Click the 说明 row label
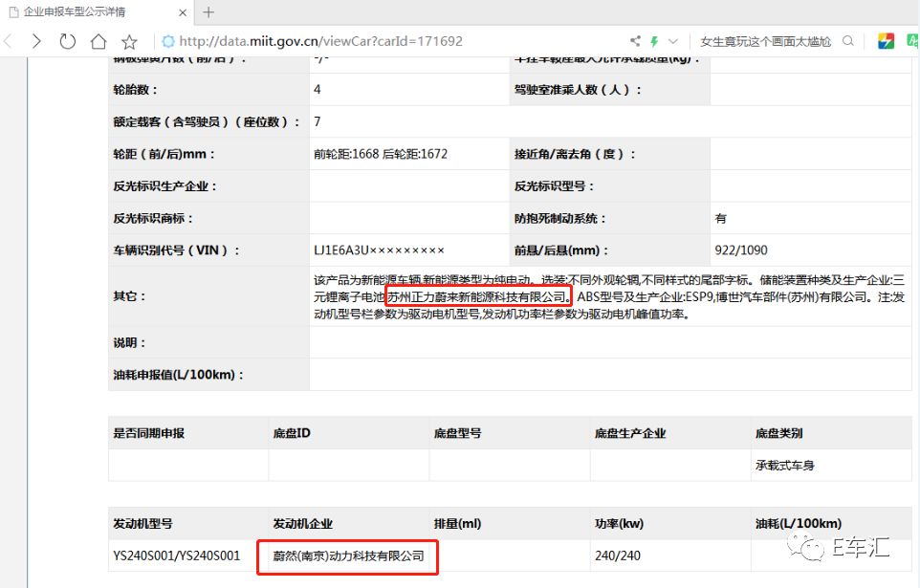 click(130, 343)
